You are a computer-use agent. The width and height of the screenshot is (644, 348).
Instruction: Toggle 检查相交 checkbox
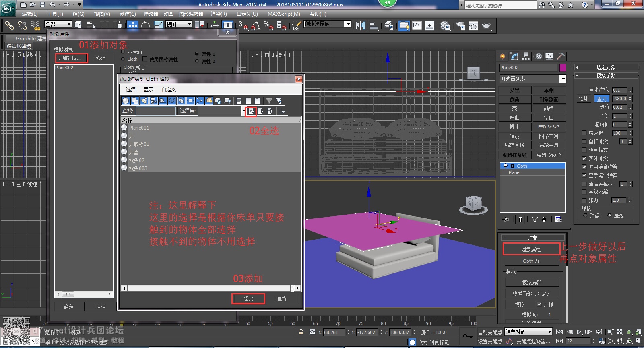pos(584,150)
